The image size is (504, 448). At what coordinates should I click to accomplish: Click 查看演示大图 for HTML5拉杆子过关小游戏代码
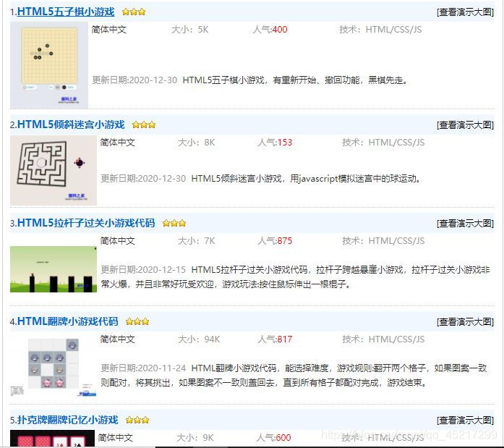tap(465, 223)
